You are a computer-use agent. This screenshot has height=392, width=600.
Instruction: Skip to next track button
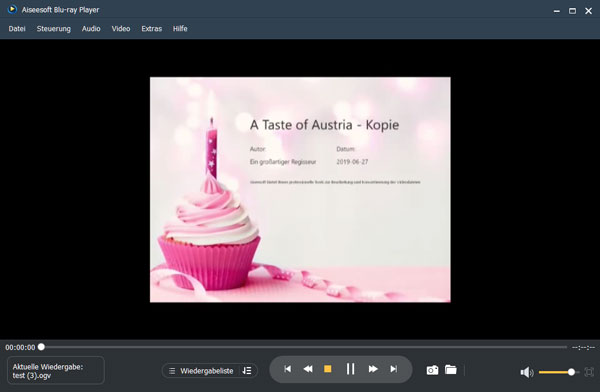(393, 369)
